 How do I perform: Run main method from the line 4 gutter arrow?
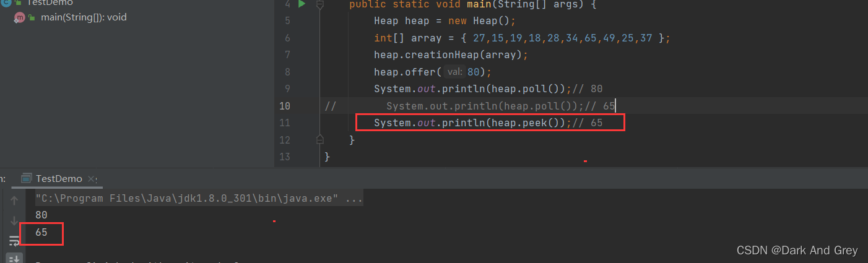coord(302,4)
